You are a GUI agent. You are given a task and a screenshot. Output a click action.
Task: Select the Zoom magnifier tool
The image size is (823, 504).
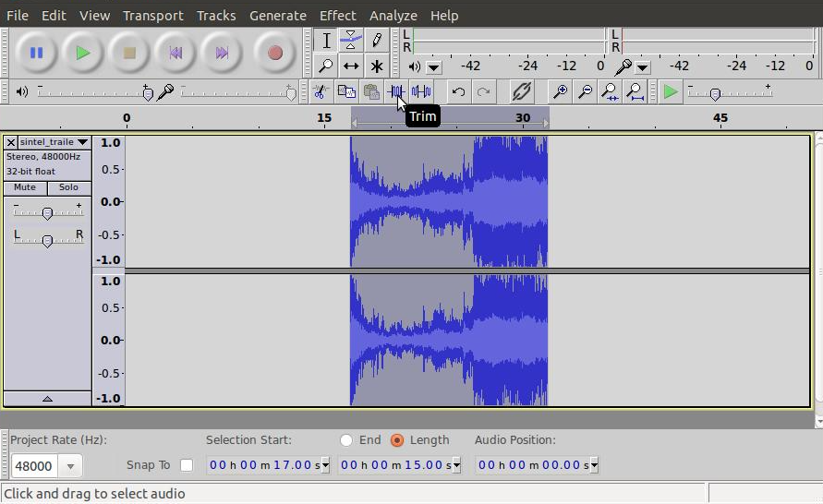[325, 66]
